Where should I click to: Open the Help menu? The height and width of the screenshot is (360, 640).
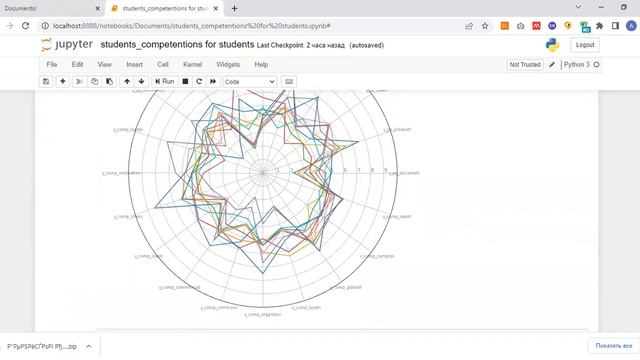click(x=261, y=64)
